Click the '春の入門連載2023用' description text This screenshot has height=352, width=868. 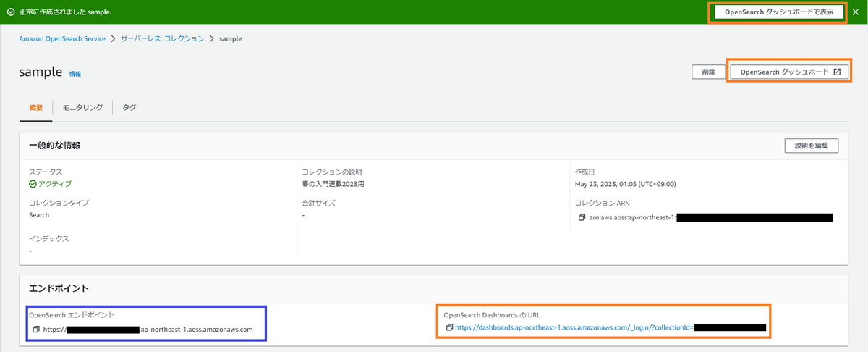[335, 184]
